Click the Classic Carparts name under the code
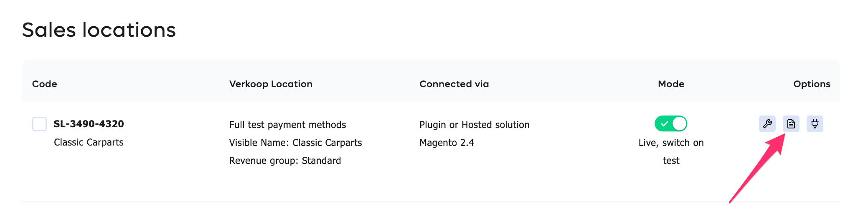The height and width of the screenshot is (211, 868). pyautogui.click(x=89, y=142)
